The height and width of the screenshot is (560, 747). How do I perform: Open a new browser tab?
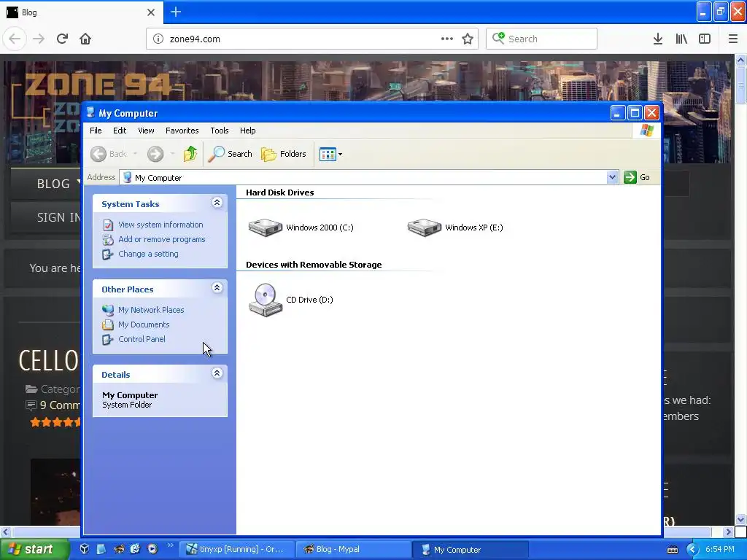pyautogui.click(x=175, y=12)
